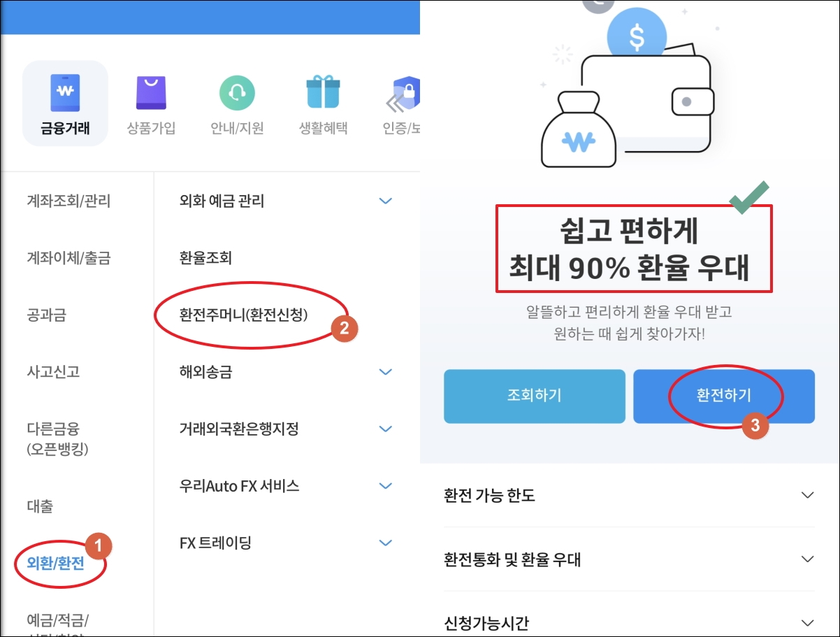
Task: Open the 환율조회 menu item
Action: tap(205, 258)
